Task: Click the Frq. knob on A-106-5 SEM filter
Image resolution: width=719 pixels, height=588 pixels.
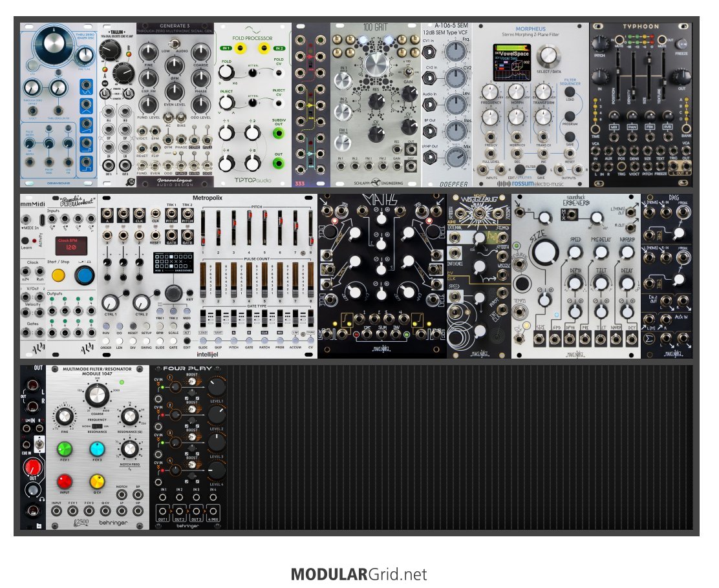Action: [455, 52]
